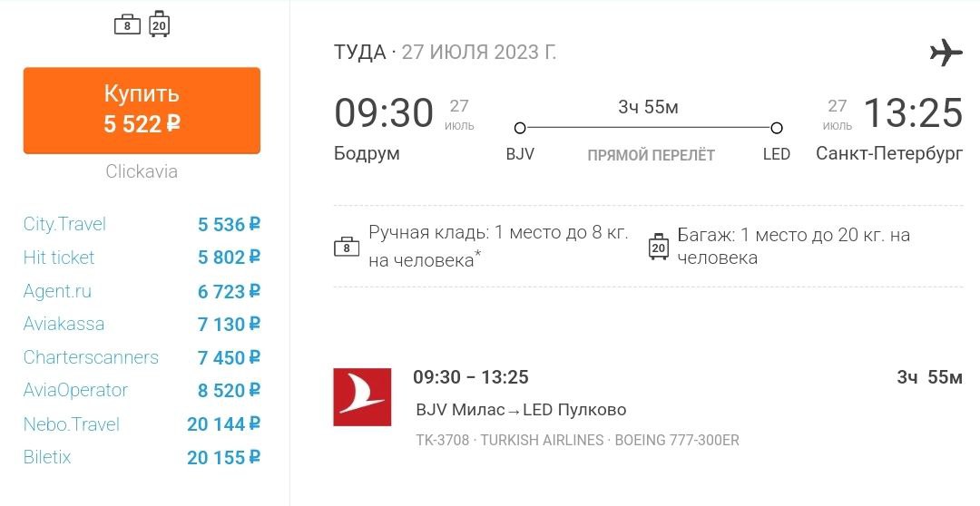Choose the Aviakassa offer
The image size is (980, 506).
(64, 324)
